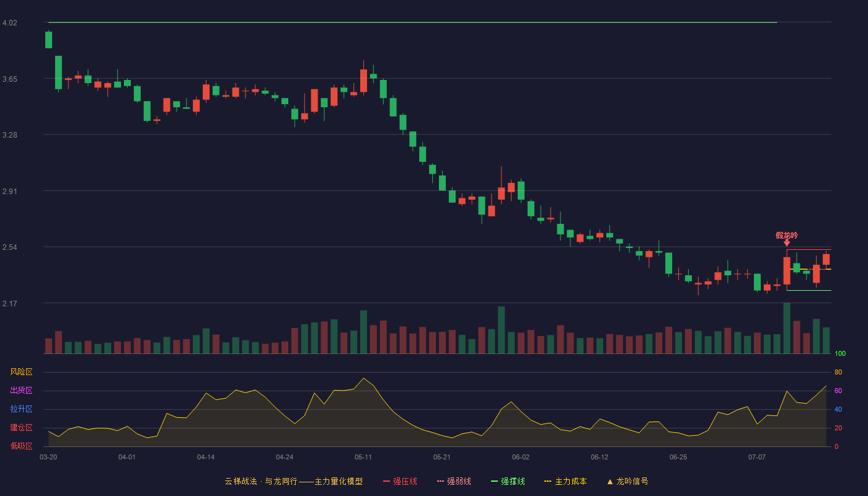
Task: Click the red 强压线 legend line icon
Action: 386,481
